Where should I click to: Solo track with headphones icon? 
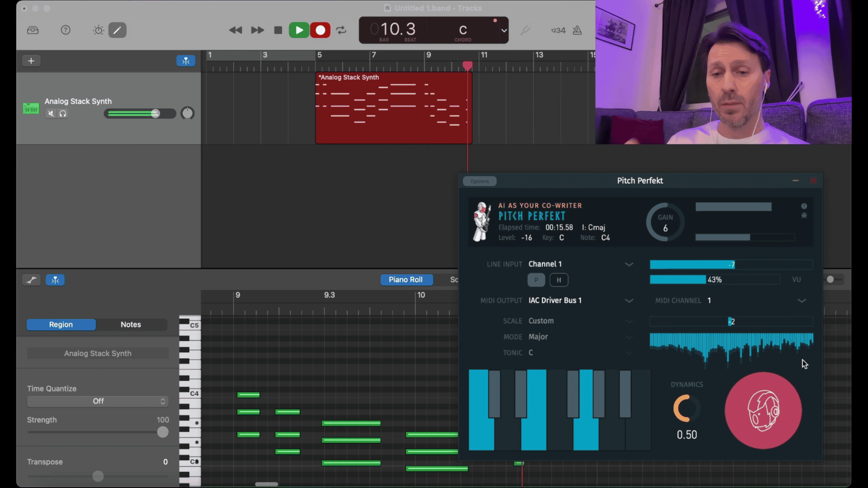63,113
